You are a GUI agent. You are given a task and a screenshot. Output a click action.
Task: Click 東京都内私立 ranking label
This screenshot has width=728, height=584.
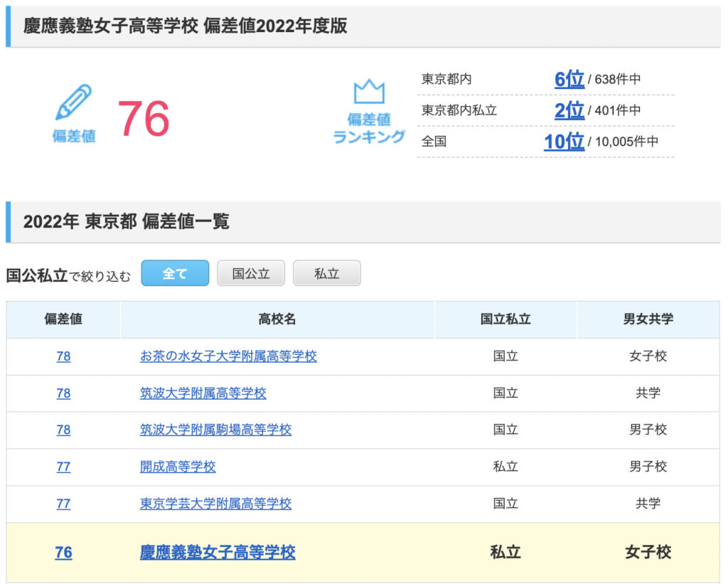click(459, 110)
